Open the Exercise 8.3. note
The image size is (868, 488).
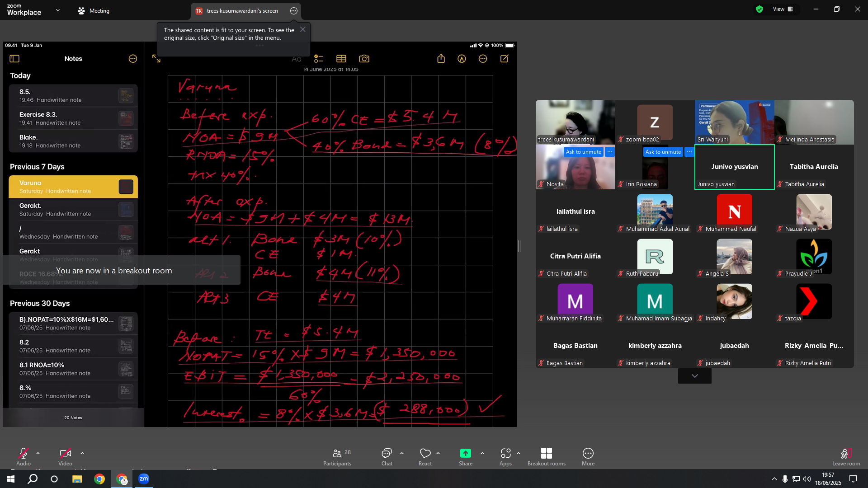point(73,118)
